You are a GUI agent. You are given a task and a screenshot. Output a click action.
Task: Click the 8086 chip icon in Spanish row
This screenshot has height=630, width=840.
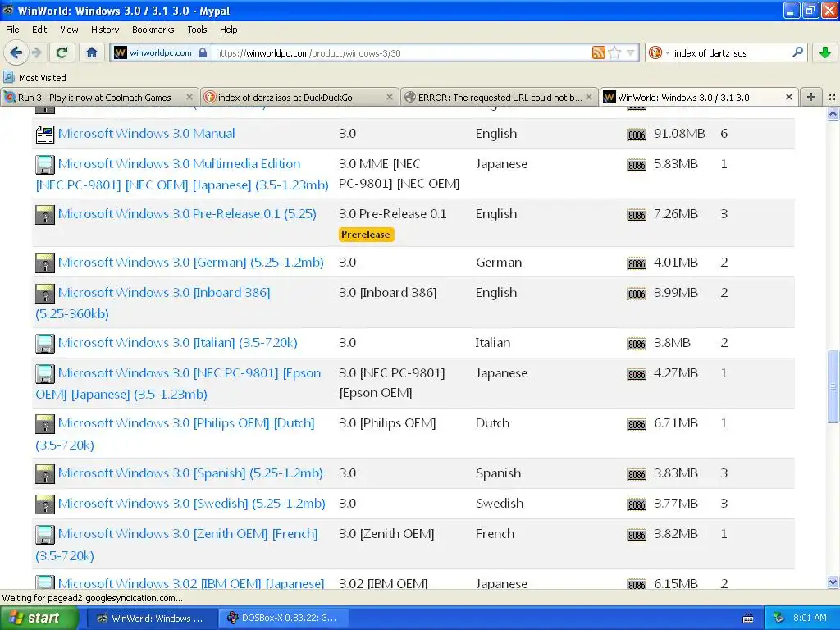click(637, 474)
